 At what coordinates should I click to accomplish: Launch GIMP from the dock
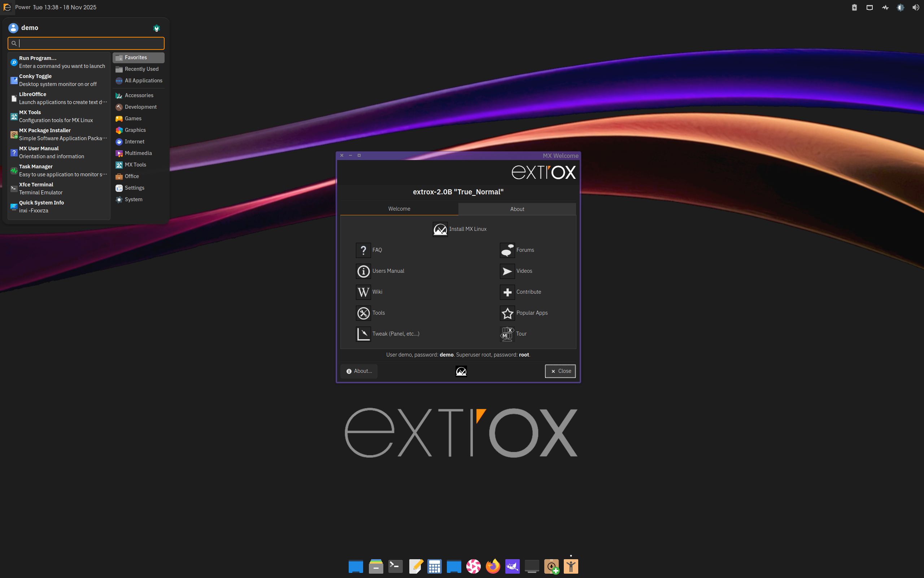click(x=512, y=566)
